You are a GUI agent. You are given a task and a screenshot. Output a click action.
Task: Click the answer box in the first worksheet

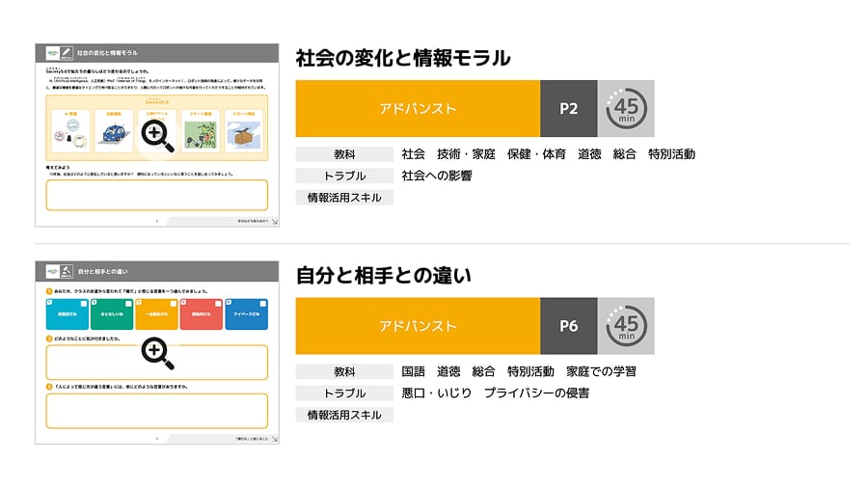tap(156, 195)
